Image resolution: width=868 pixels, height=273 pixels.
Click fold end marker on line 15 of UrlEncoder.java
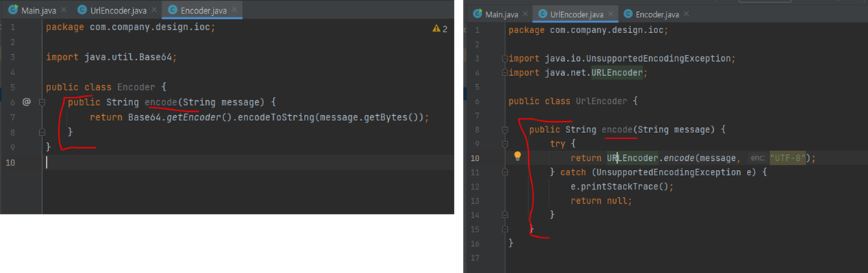504,229
